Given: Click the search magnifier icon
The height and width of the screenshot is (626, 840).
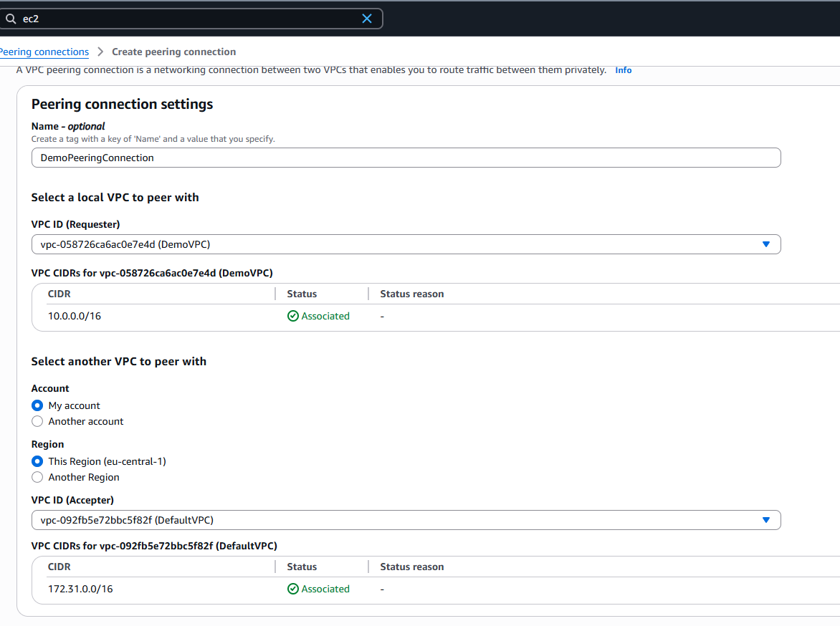Looking at the screenshot, I should pyautogui.click(x=11, y=19).
